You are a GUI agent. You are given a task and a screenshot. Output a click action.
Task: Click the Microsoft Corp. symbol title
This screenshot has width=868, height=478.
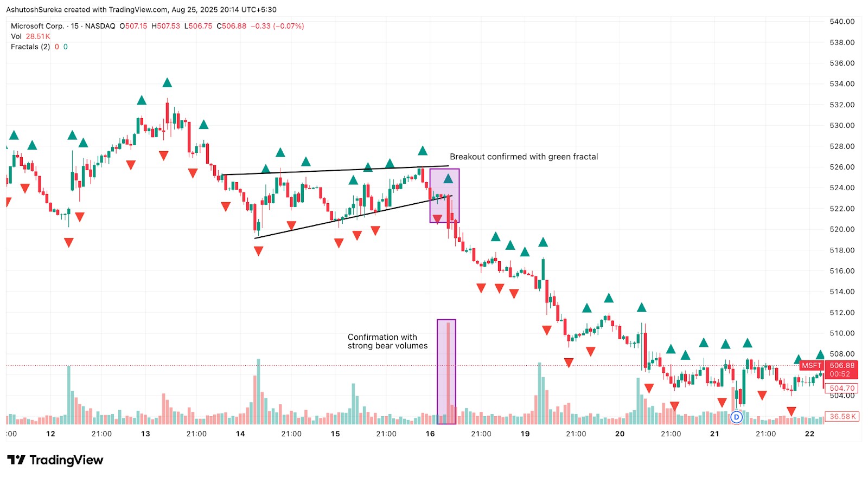pyautogui.click(x=37, y=26)
